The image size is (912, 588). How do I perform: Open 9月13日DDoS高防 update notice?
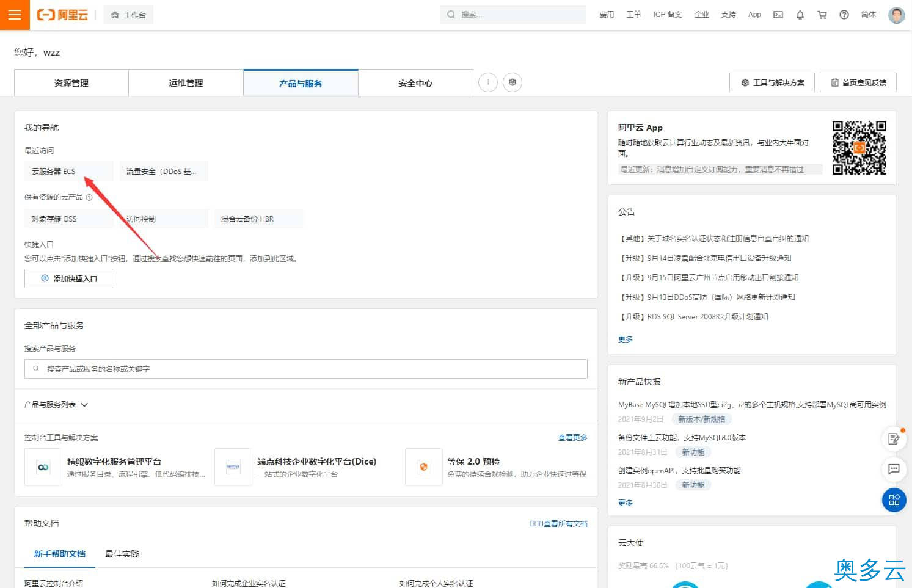point(707,297)
